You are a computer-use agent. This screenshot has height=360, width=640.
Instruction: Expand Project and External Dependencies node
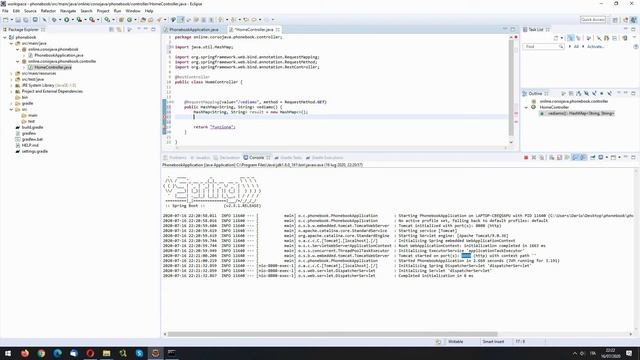(x=11, y=91)
